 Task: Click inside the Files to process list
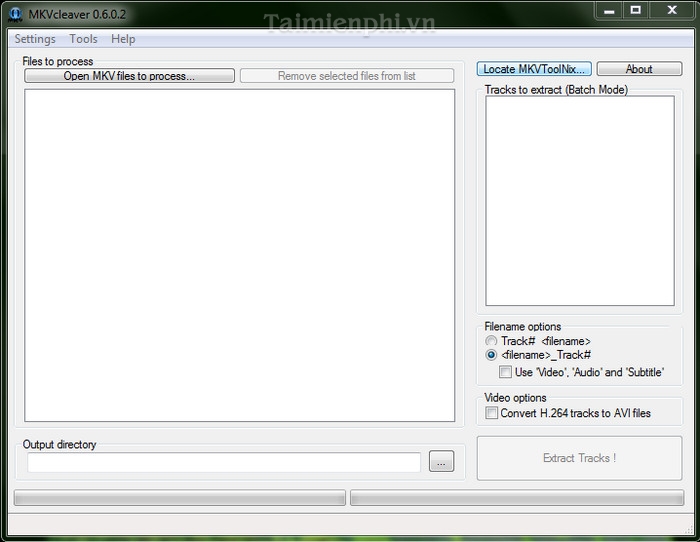tap(239, 255)
